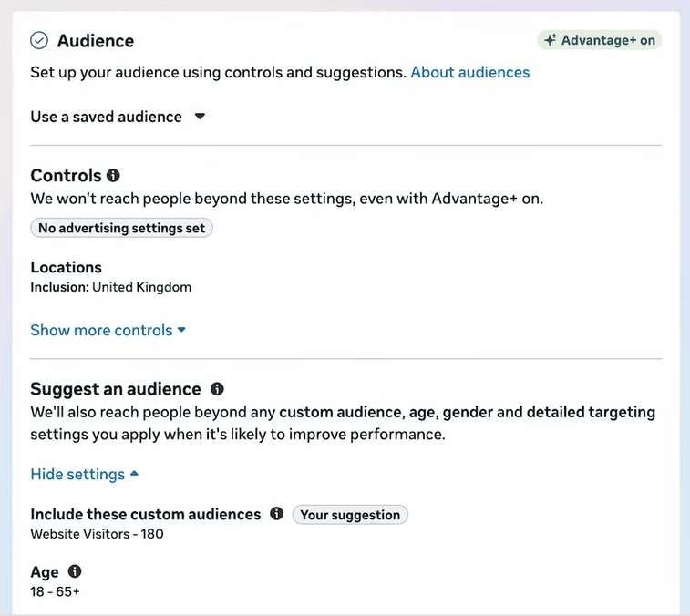Open the info icon beside Controls
This screenshot has height=616, width=690.
[113, 175]
